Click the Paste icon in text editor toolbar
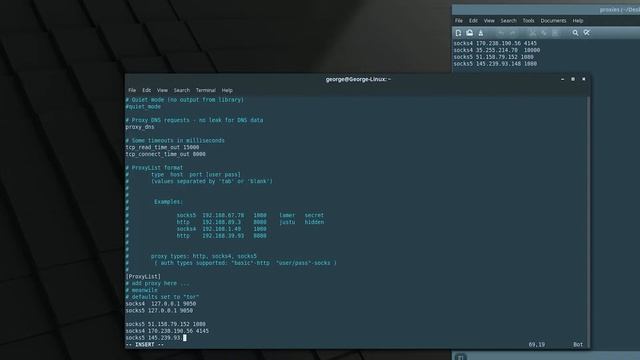 click(x=555, y=33)
